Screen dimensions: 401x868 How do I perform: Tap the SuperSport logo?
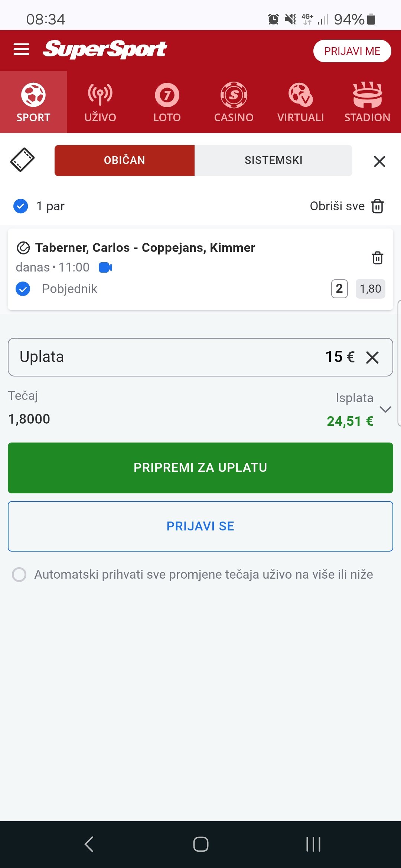105,49
